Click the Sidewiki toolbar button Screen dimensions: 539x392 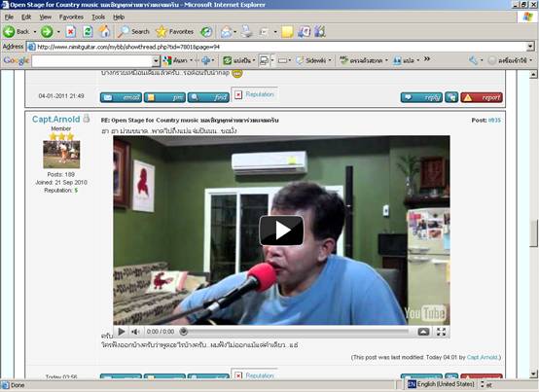(311, 60)
